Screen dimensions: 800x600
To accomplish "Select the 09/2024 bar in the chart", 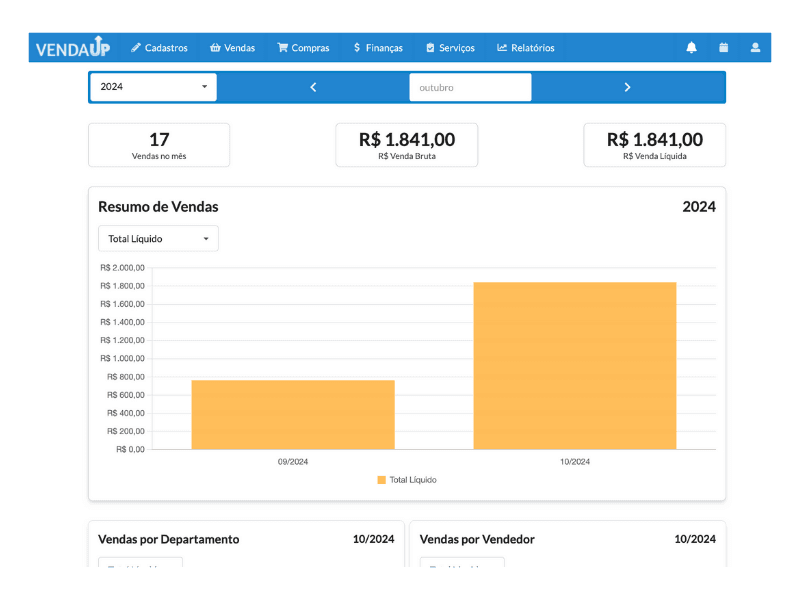I will pos(293,415).
